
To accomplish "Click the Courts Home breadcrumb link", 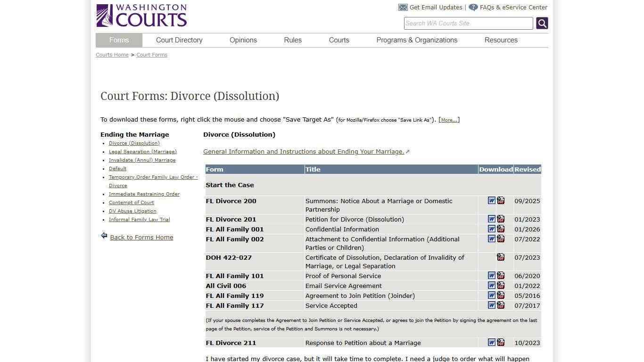I will [x=112, y=55].
